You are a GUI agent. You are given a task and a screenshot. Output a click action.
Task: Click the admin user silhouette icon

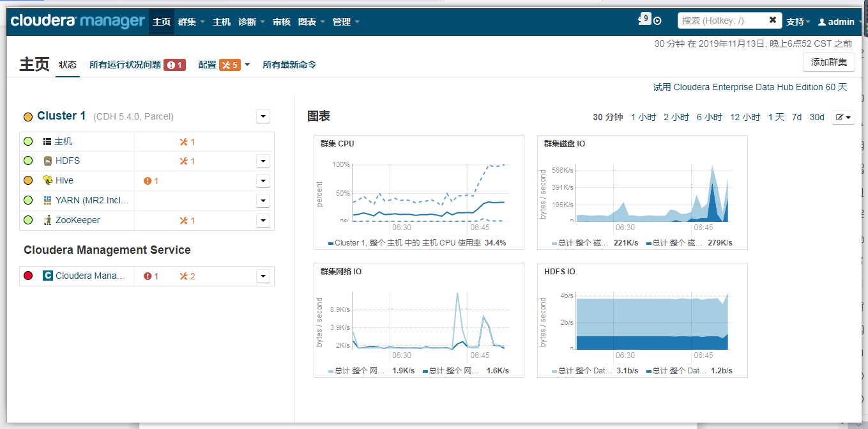(x=823, y=21)
